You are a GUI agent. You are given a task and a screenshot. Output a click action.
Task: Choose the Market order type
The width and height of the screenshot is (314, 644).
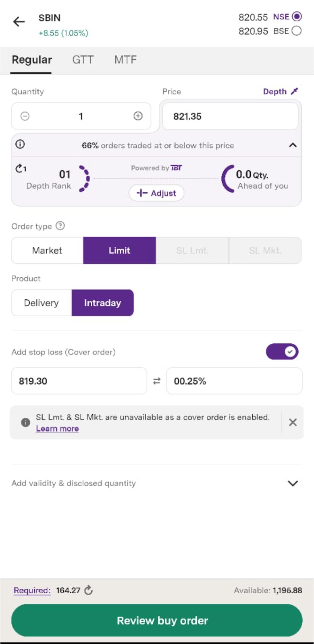(x=47, y=250)
